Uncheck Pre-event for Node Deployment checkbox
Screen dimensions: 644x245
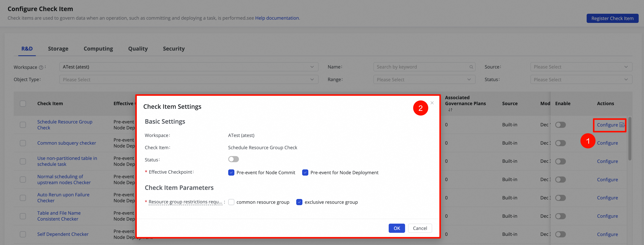click(x=305, y=173)
